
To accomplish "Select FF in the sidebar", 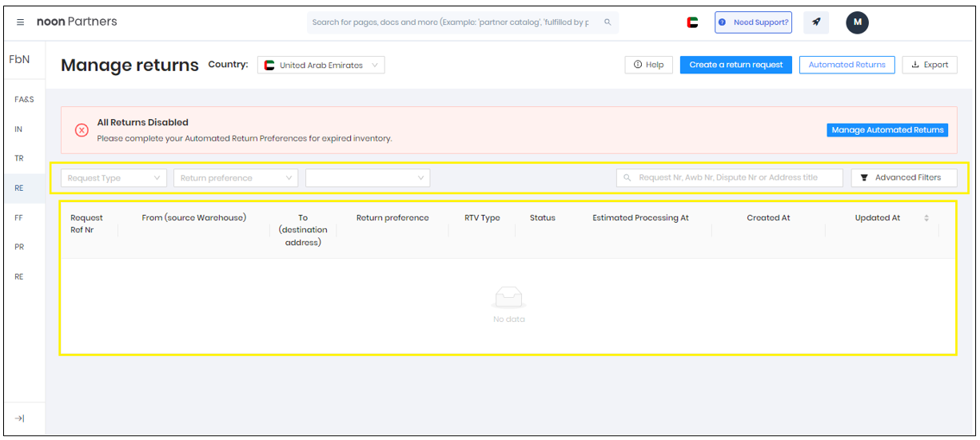I will (19, 217).
